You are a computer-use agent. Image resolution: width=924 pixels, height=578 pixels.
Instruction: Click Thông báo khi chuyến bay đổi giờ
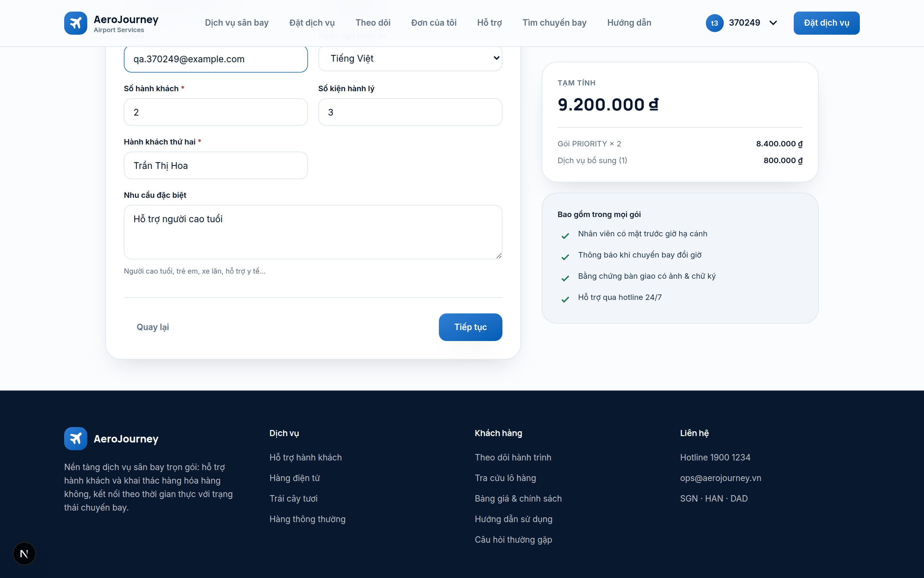pos(639,255)
